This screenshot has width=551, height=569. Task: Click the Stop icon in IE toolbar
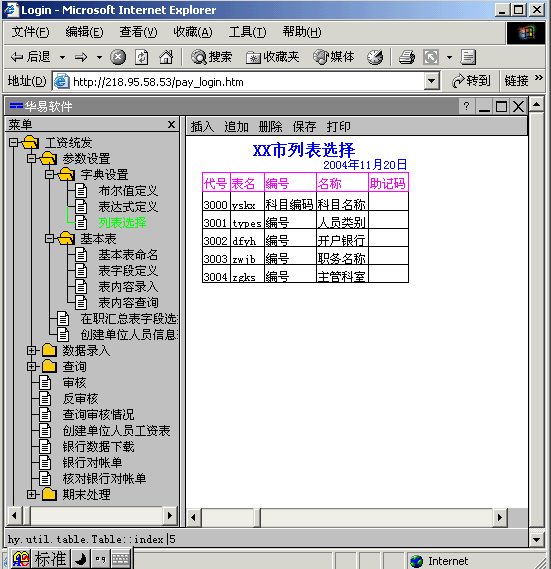pos(118,57)
